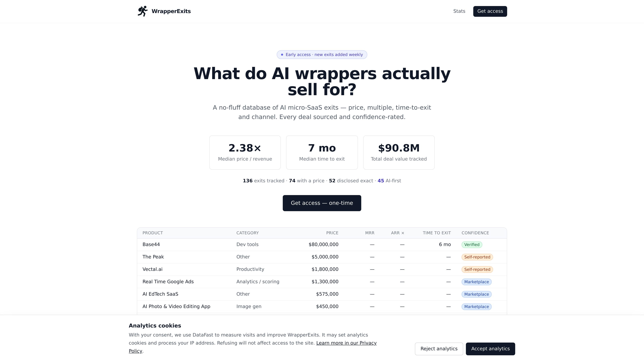The image size is (644, 362).
Task: Click the Analytics / scoring category cell
Action: [258, 282]
